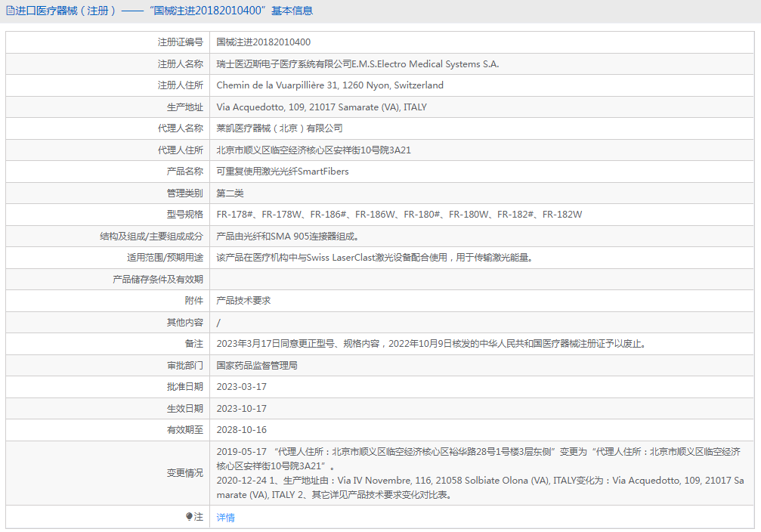Select text 产品由光纤和SMA 905连接器组成
Screen dimensions: 761x532
[x=287, y=237]
